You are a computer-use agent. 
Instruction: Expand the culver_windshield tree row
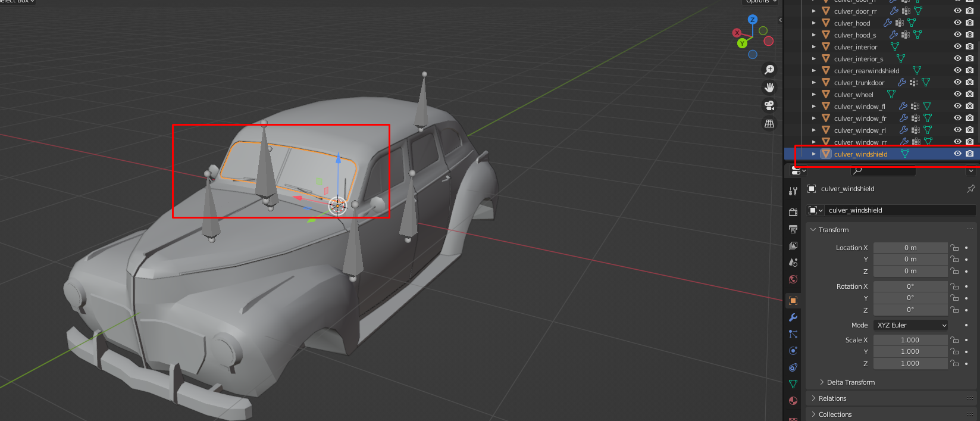[x=814, y=154]
